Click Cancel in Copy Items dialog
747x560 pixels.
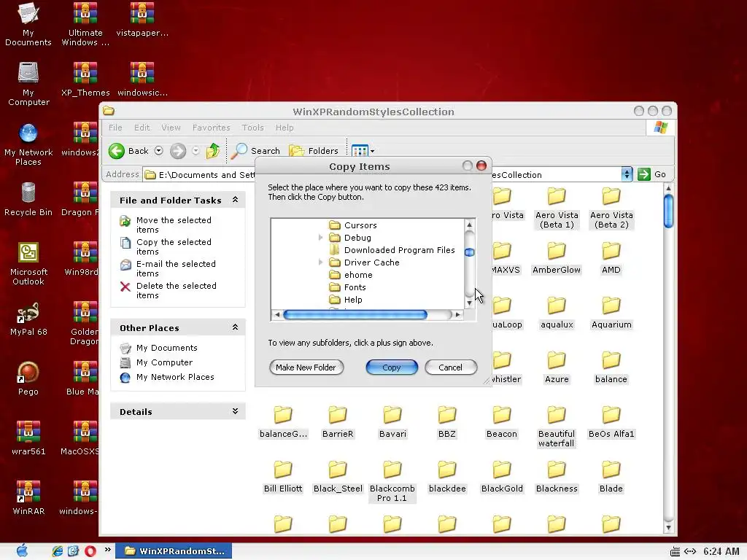pyautogui.click(x=450, y=367)
